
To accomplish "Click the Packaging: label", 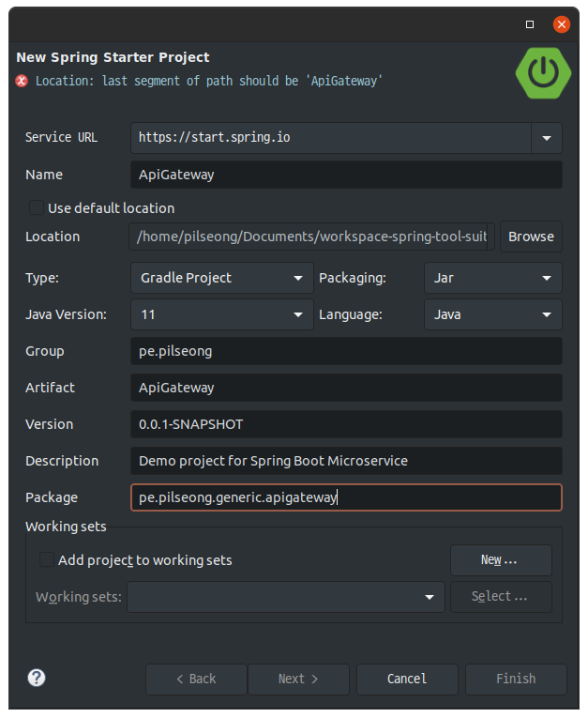I will click(x=353, y=278).
